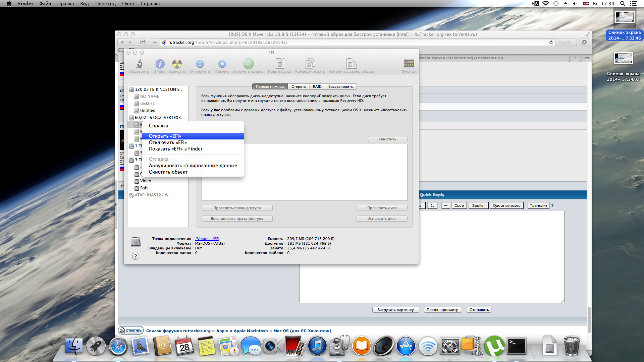
Task: Click the Транслит button
Action: click(x=538, y=205)
